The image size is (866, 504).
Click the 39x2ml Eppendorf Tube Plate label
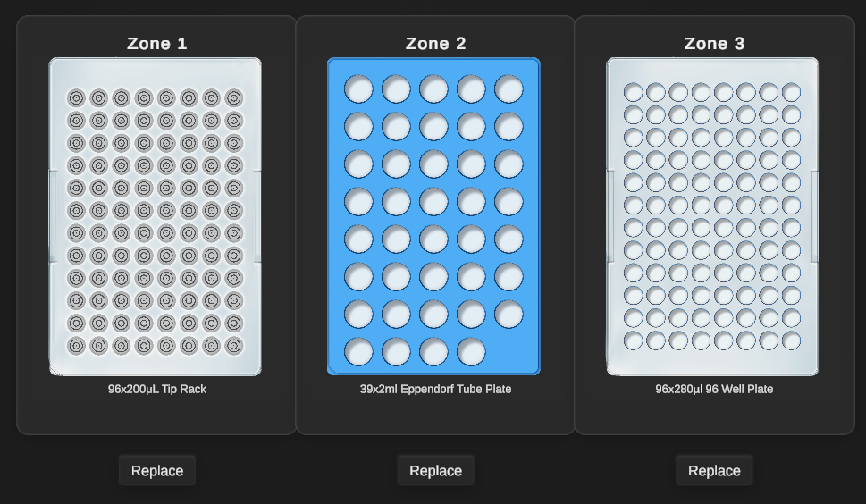click(435, 390)
